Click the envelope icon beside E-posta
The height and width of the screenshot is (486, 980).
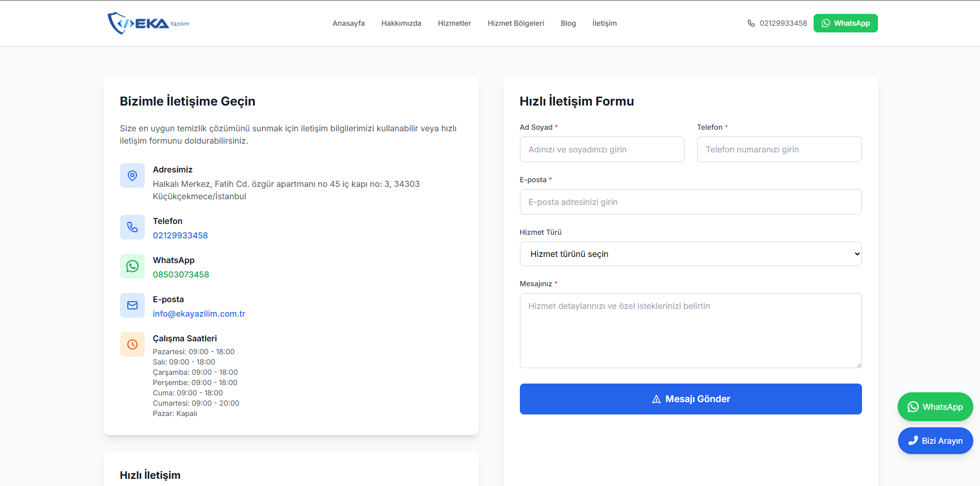(132, 305)
